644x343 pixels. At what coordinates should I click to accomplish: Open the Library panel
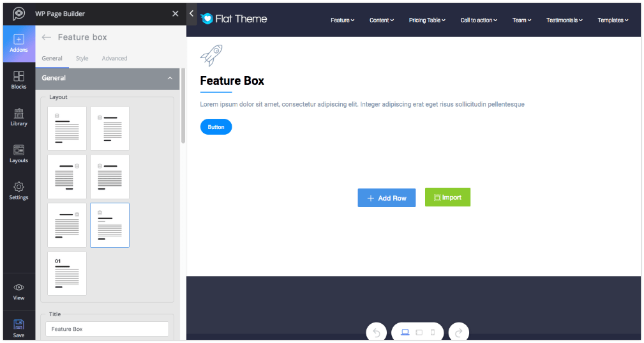pyautogui.click(x=19, y=117)
